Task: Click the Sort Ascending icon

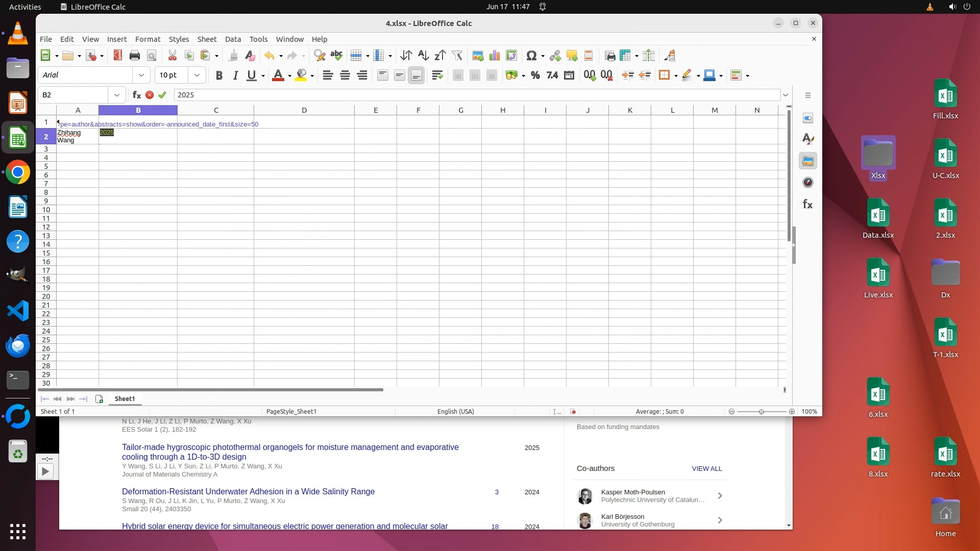Action: pos(423,56)
